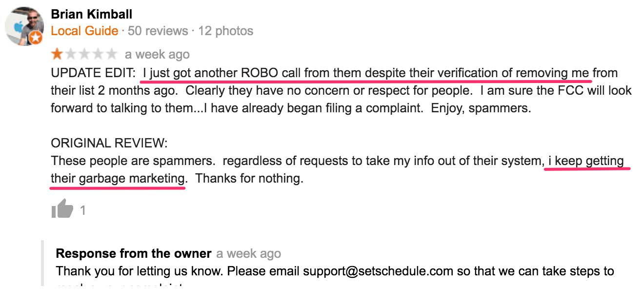The height and width of the screenshot is (290, 644).
Task: Click the like count number 1
Action: (83, 210)
